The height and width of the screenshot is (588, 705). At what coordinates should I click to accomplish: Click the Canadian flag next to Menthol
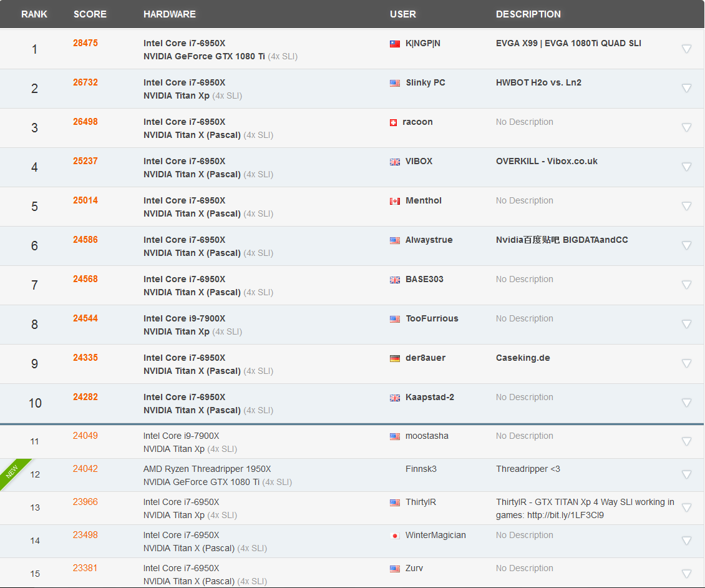point(395,201)
